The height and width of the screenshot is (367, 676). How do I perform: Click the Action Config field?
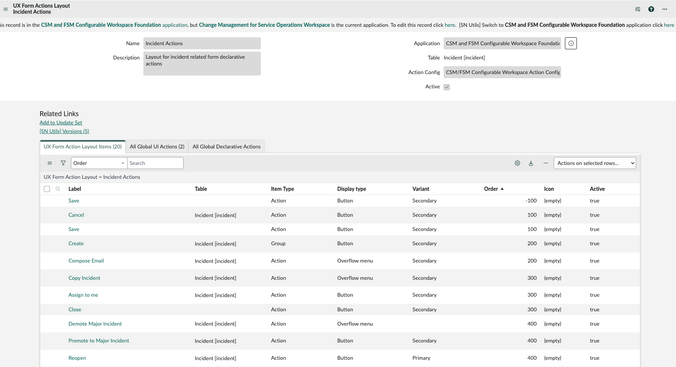click(502, 72)
